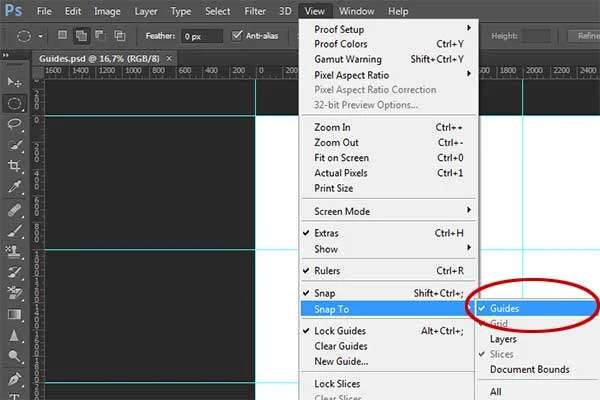The image size is (600, 400).
Task: Select the Move tool
Action: point(15,82)
